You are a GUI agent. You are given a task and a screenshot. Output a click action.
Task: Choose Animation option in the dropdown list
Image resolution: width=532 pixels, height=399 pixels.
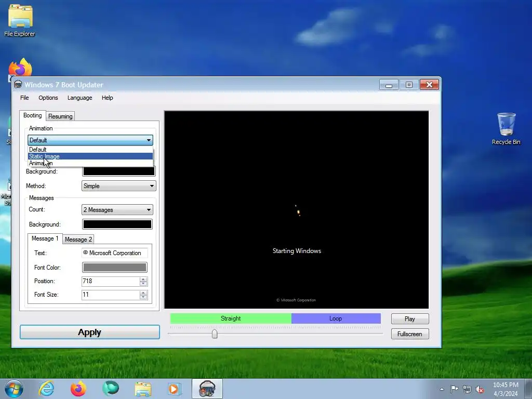90,163
